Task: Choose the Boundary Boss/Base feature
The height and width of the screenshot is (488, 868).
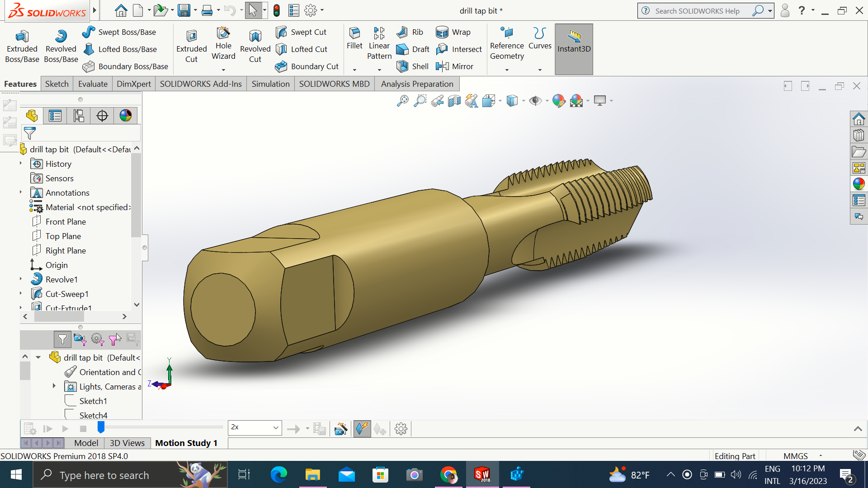Action: [x=125, y=66]
